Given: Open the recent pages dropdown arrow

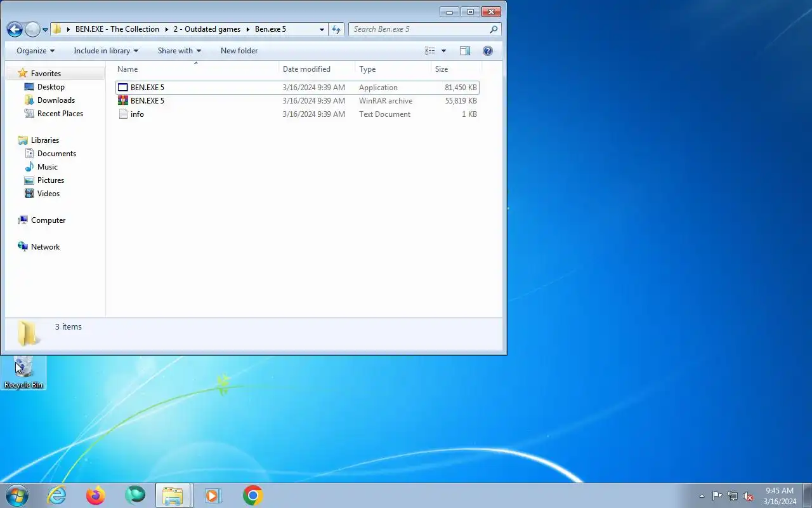Looking at the screenshot, I should [x=45, y=30].
